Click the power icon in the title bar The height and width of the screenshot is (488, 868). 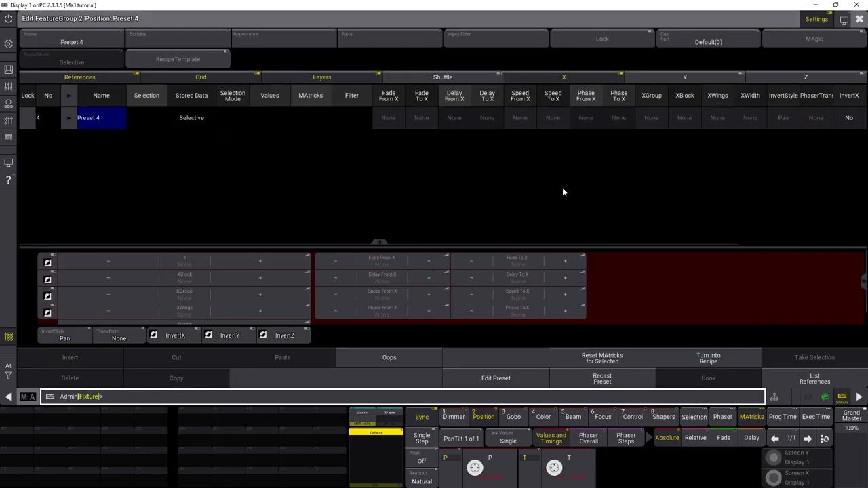click(8, 18)
